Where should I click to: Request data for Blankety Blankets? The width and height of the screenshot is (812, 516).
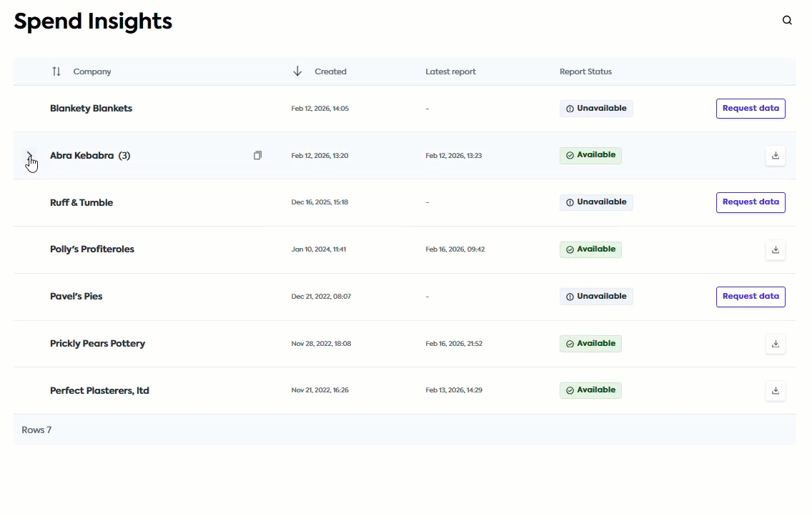click(x=751, y=108)
